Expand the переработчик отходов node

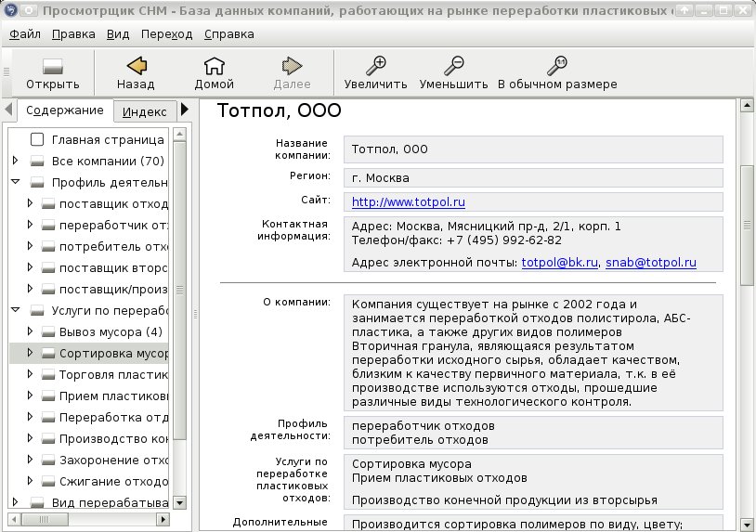click(x=30, y=224)
